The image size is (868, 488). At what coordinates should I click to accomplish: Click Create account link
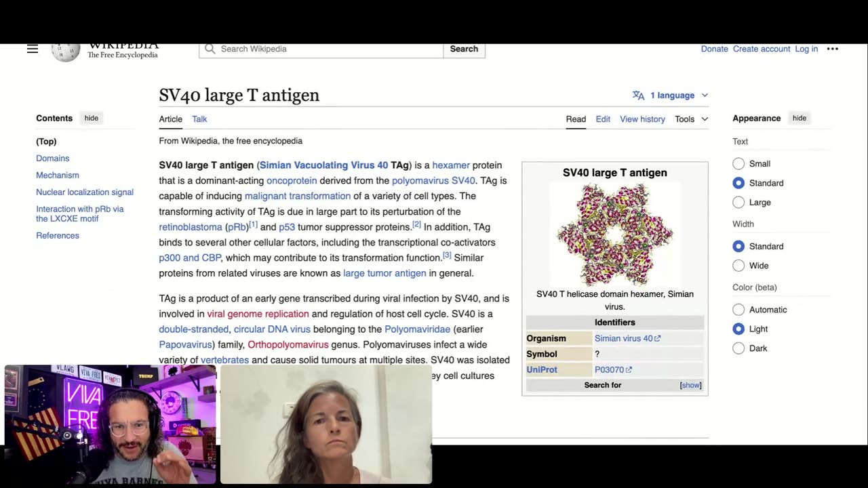click(x=762, y=49)
